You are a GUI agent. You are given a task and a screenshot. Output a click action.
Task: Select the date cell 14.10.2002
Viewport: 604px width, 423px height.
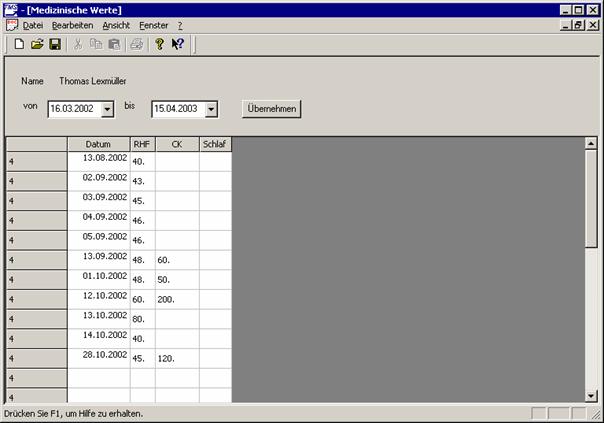tap(99, 339)
